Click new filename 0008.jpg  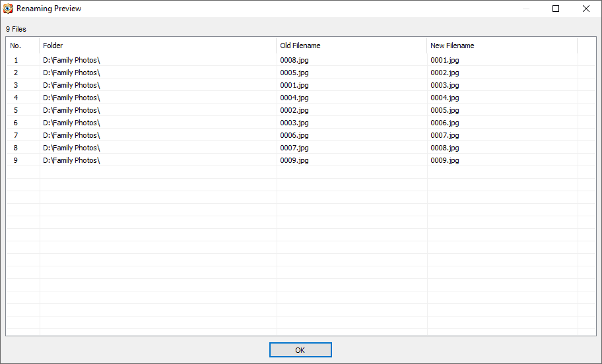(x=445, y=148)
